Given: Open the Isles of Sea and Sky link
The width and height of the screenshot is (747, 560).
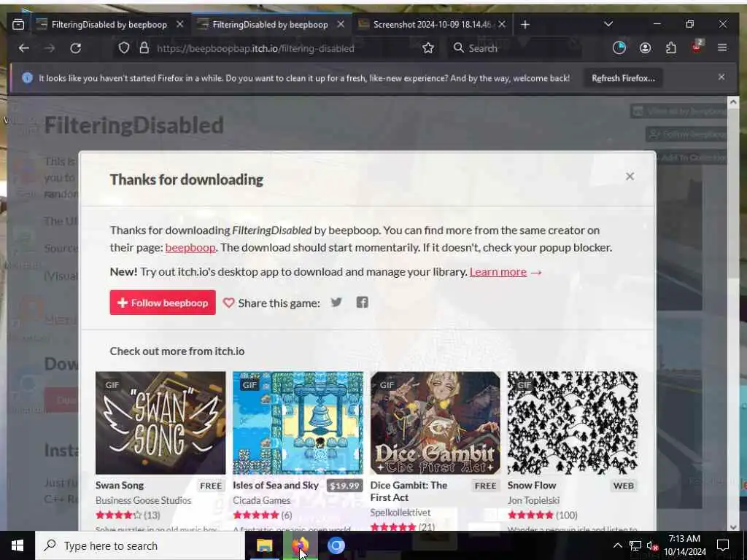Looking at the screenshot, I should [x=275, y=485].
